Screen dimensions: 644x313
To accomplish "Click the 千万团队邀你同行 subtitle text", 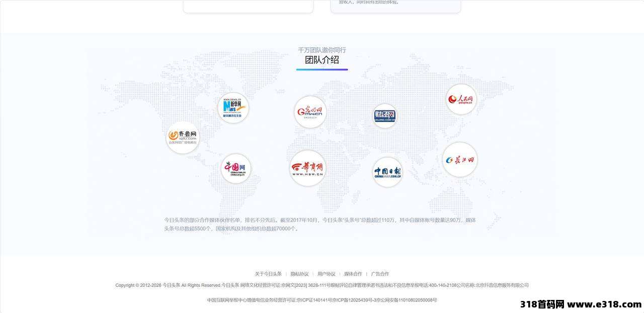I will 322,50.
